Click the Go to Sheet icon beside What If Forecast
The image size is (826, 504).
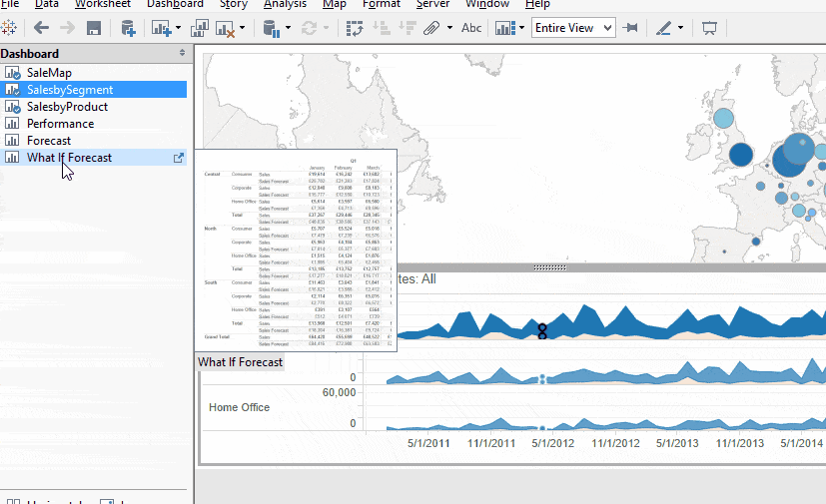coord(179,158)
